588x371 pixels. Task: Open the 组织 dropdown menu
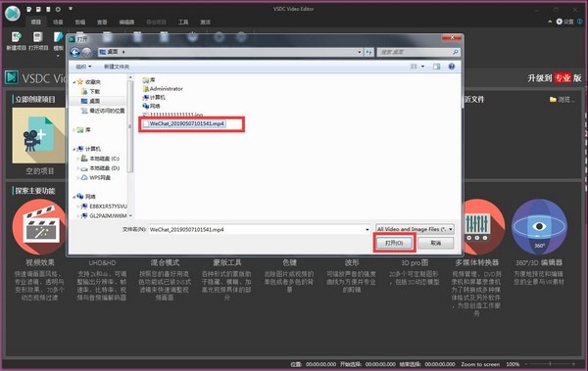point(83,67)
